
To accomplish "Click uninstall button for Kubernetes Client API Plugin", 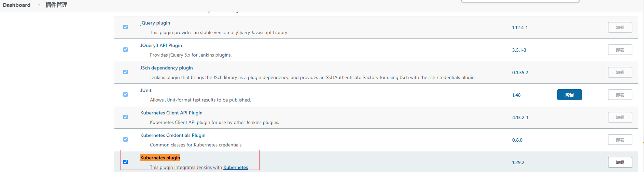I will 620,117.
